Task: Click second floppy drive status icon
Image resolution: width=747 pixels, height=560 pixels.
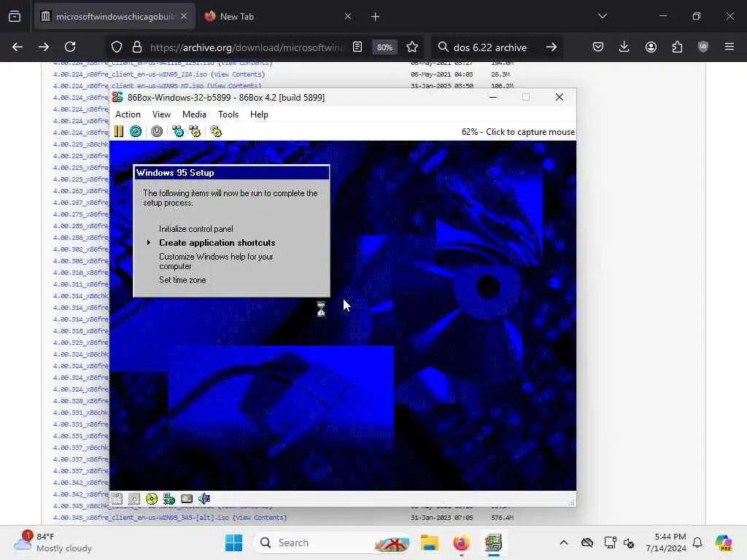Action: (134, 499)
